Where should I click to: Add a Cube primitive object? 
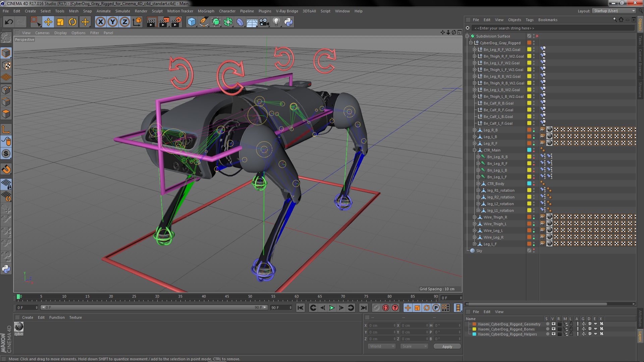click(192, 22)
